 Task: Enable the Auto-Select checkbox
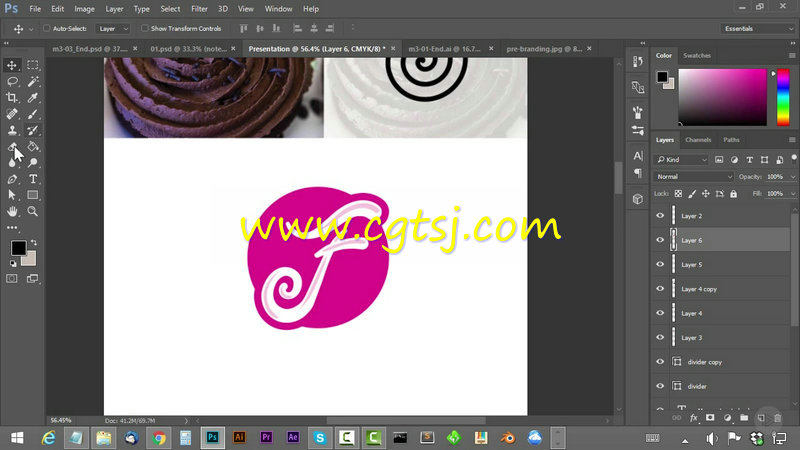(46, 29)
